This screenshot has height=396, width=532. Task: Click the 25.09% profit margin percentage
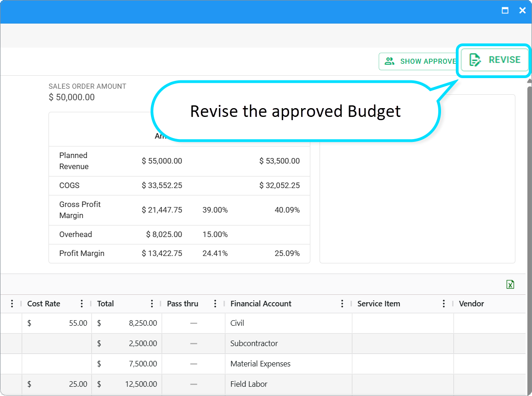click(x=287, y=253)
